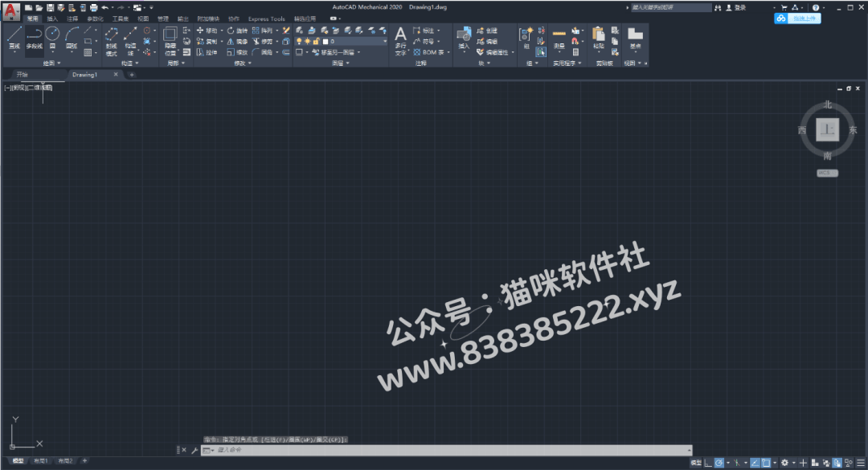
Task: Open the Move tool dropdown arrow
Action: (222, 31)
